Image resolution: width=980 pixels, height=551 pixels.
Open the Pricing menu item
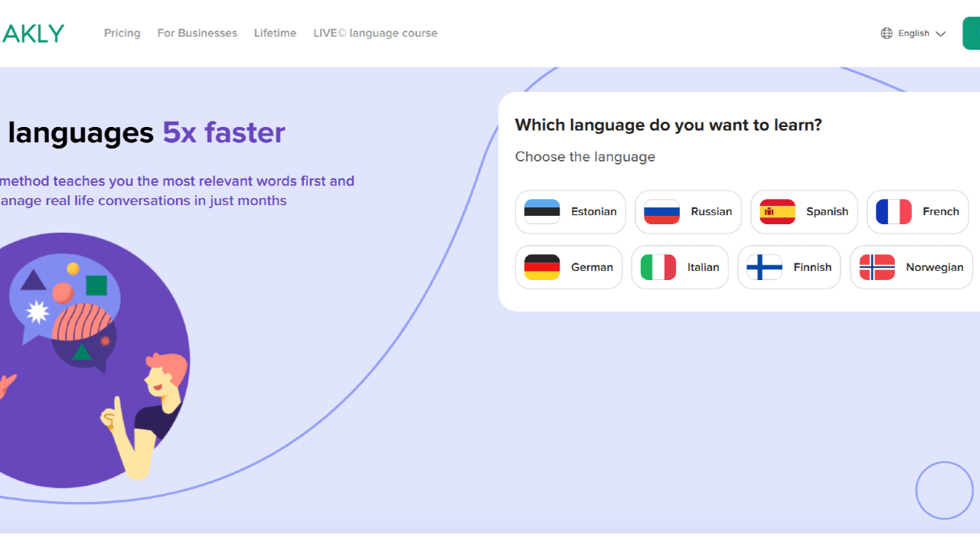tap(122, 33)
